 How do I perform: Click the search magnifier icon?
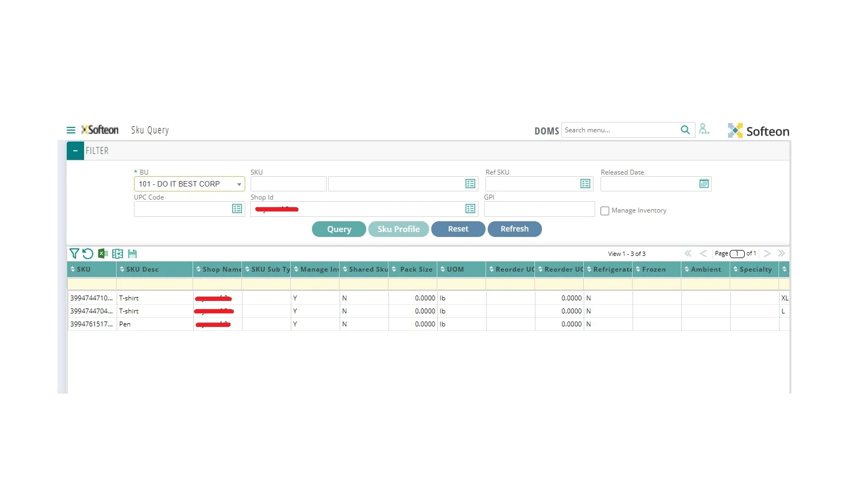685,130
